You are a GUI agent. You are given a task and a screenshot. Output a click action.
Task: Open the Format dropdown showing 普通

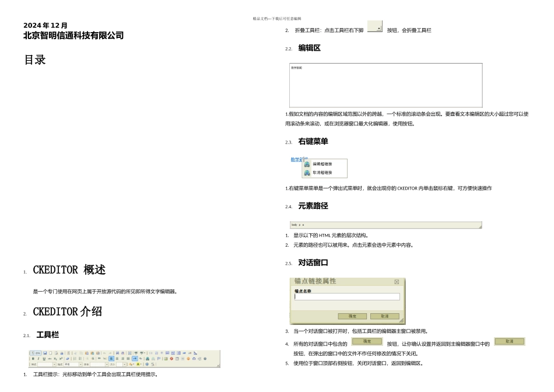tap(73, 365)
